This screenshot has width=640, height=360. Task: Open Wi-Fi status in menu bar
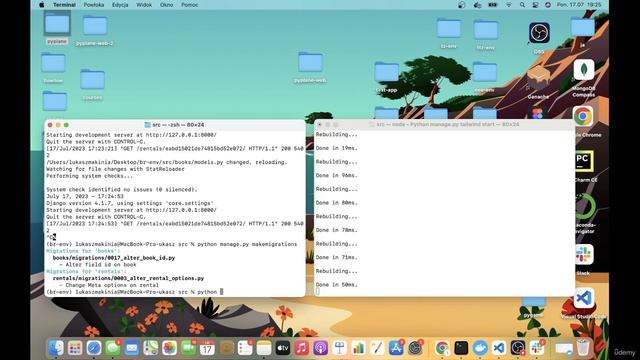tap(509, 5)
